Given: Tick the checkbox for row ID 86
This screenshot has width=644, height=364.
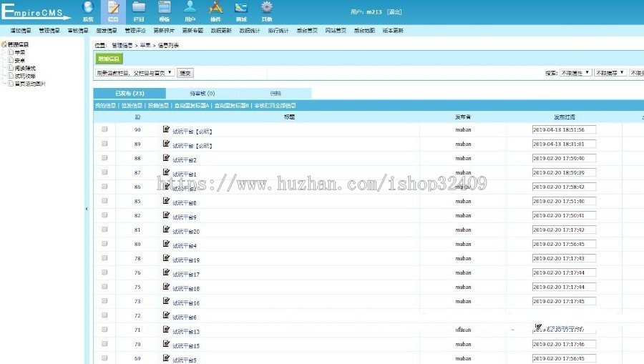Looking at the screenshot, I should tap(104, 187).
